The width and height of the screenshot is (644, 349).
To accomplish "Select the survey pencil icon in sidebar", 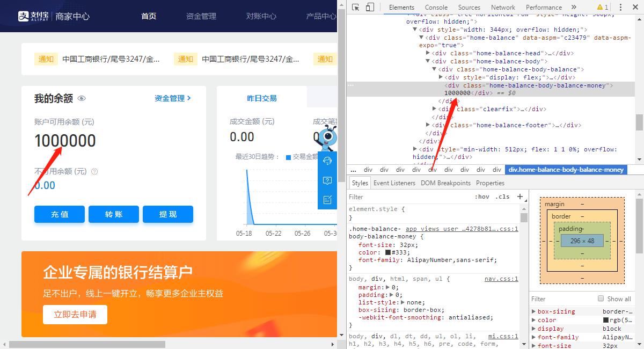I will 328,200.
